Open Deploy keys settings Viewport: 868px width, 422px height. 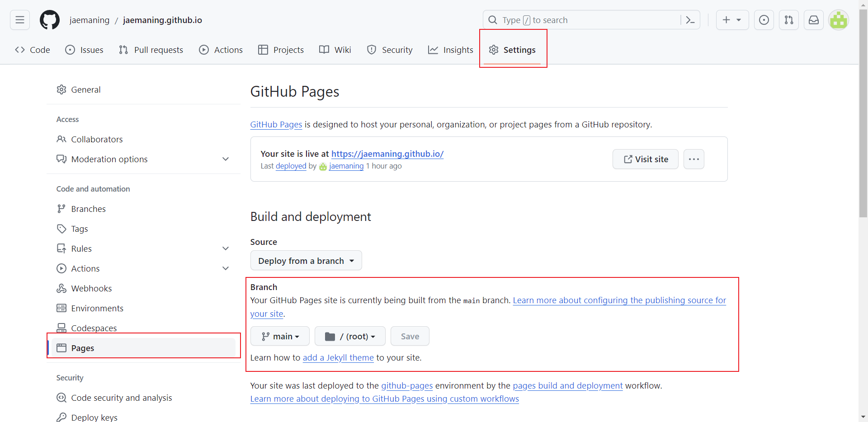(x=143, y=417)
